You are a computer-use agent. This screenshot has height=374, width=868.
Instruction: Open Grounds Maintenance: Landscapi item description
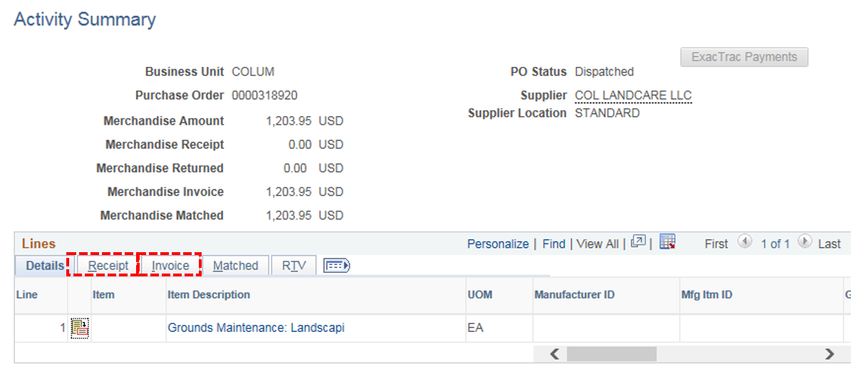(256, 328)
